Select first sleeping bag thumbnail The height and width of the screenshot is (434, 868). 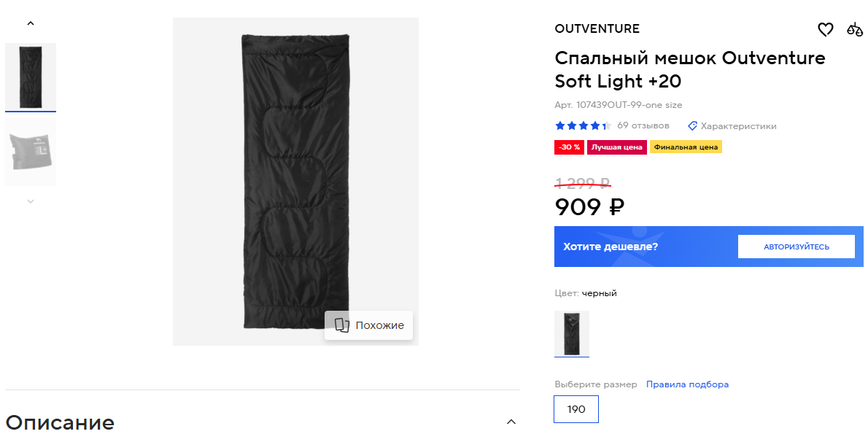tap(31, 77)
